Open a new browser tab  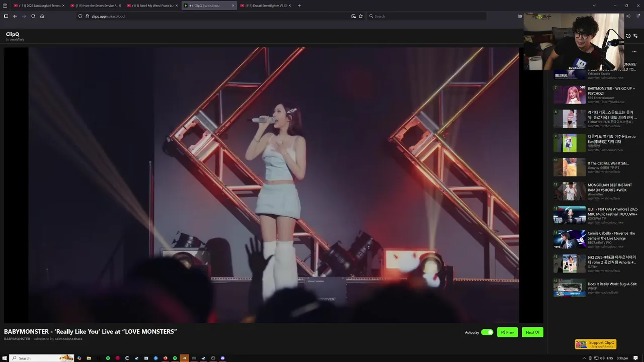tap(299, 6)
